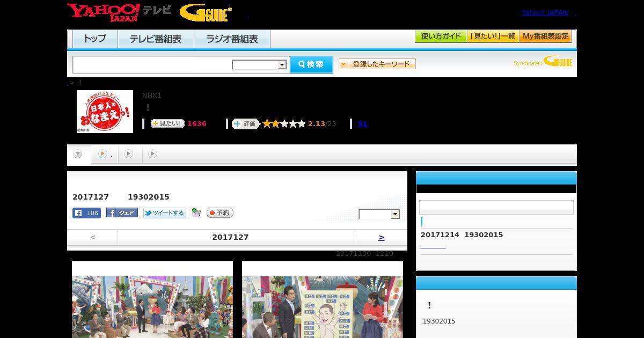
Task: Click the '20171214 19302015' sidebar entry
Action: pyautogui.click(x=462, y=235)
